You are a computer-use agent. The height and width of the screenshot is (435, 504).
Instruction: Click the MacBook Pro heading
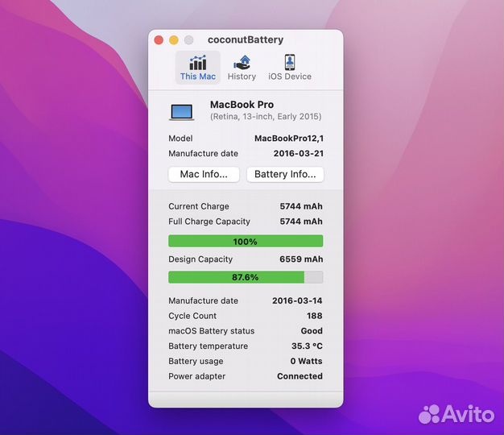[x=242, y=105]
